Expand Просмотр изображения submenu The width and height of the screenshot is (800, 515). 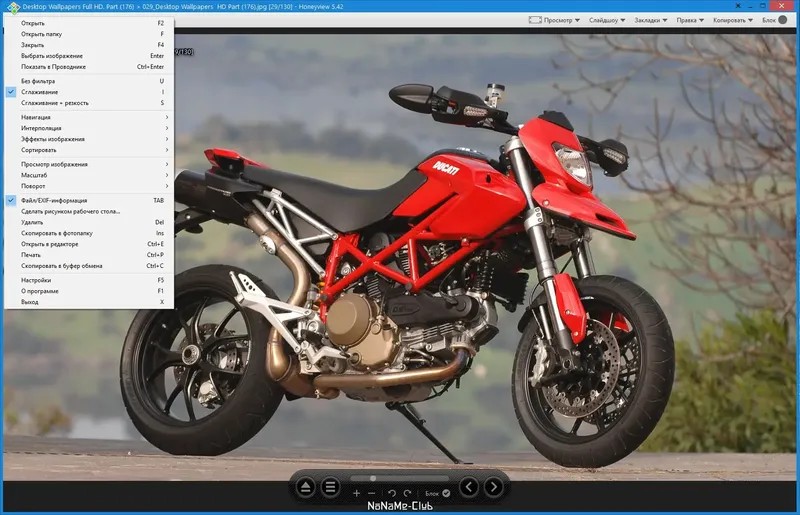coord(89,164)
